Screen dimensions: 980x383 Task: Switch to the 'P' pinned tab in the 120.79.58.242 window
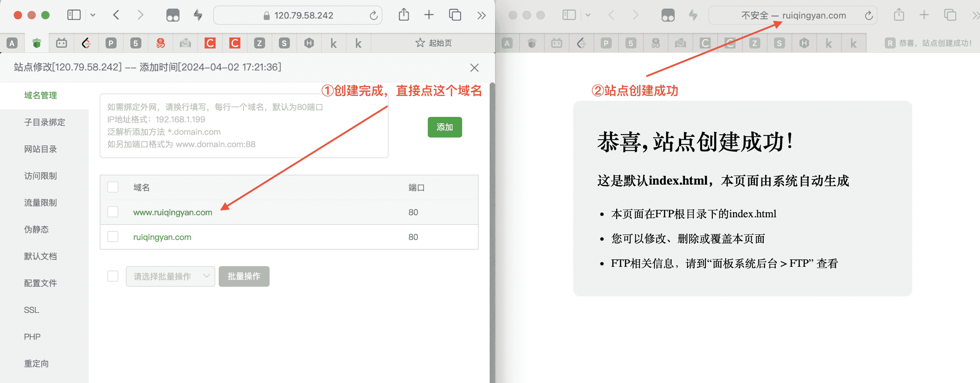click(x=111, y=43)
